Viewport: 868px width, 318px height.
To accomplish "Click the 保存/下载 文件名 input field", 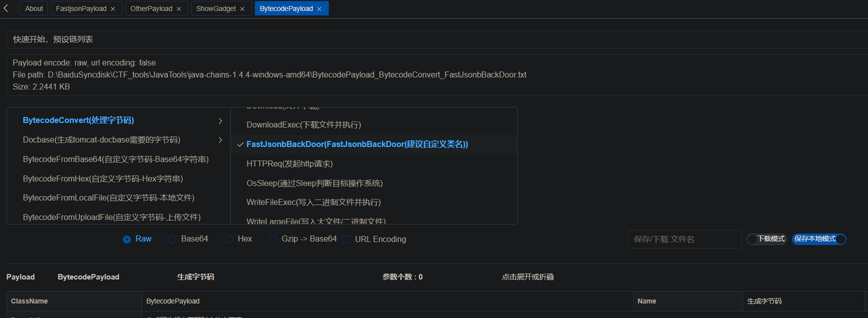I will (x=685, y=239).
